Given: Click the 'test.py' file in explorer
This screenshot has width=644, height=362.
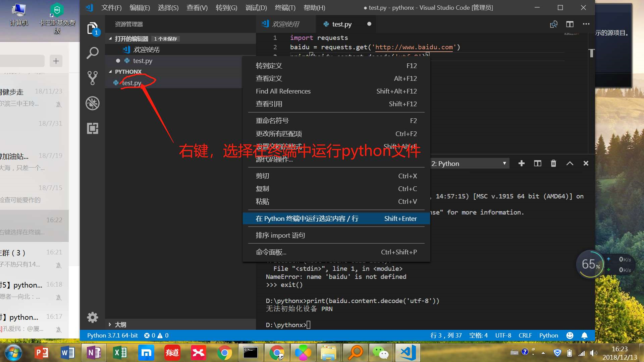Looking at the screenshot, I should (x=131, y=83).
